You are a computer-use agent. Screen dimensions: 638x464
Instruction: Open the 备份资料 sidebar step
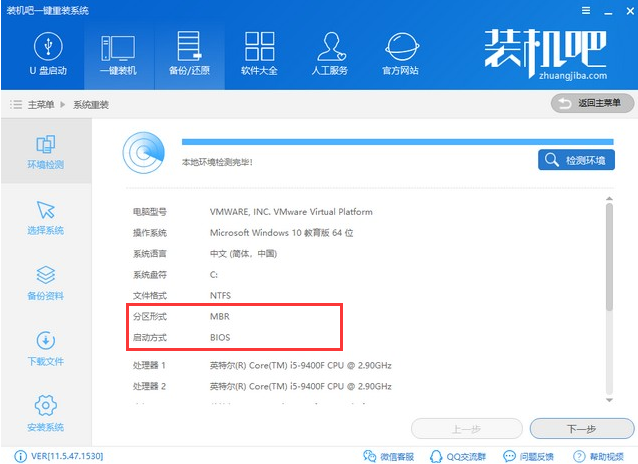(x=45, y=282)
